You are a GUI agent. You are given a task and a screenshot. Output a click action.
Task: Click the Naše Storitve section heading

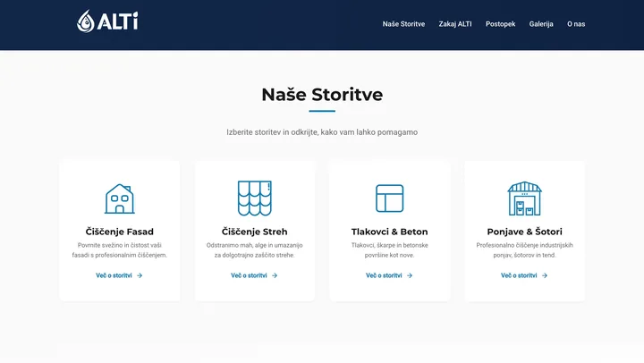(x=322, y=95)
